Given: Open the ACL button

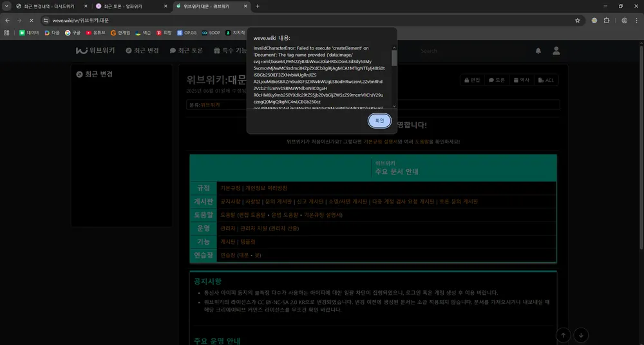Looking at the screenshot, I should tap(546, 80).
